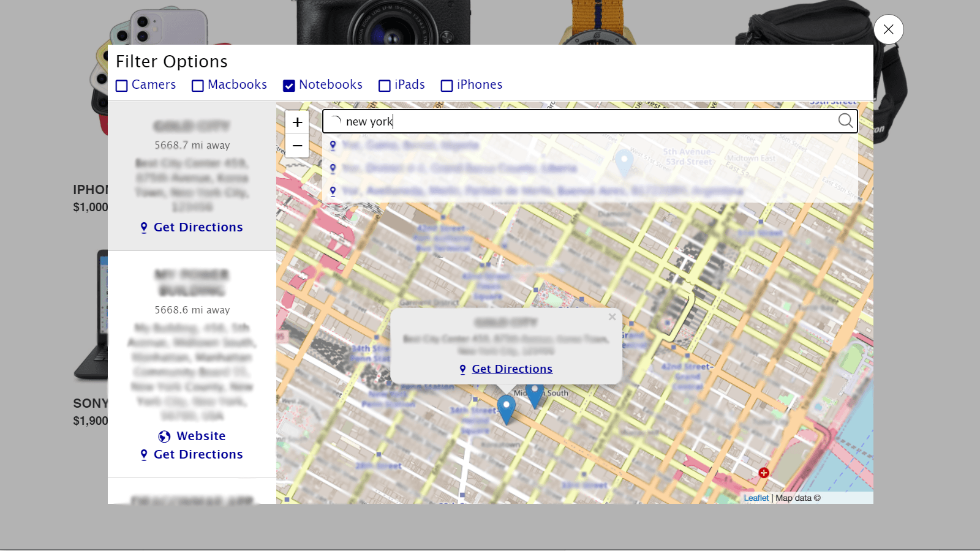Click the location pin icon next to the first suggestion
The image size is (980, 551).
pos(333,145)
